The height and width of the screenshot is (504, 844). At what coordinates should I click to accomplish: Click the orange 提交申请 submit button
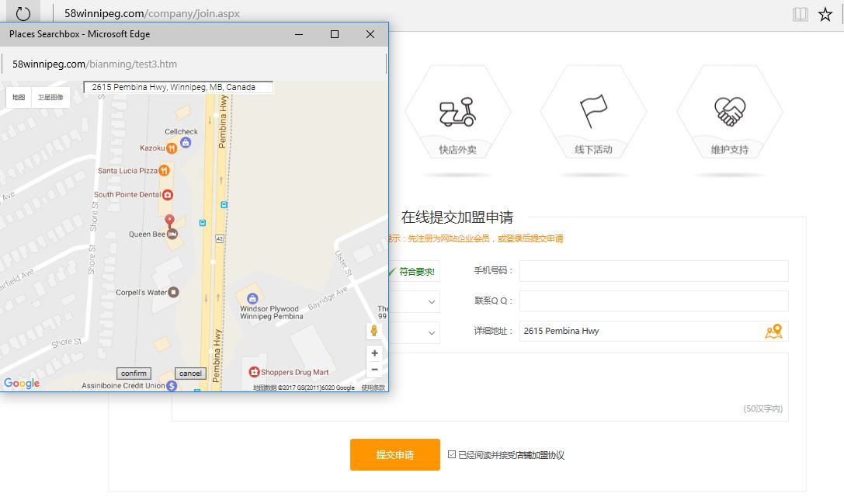[395, 454]
